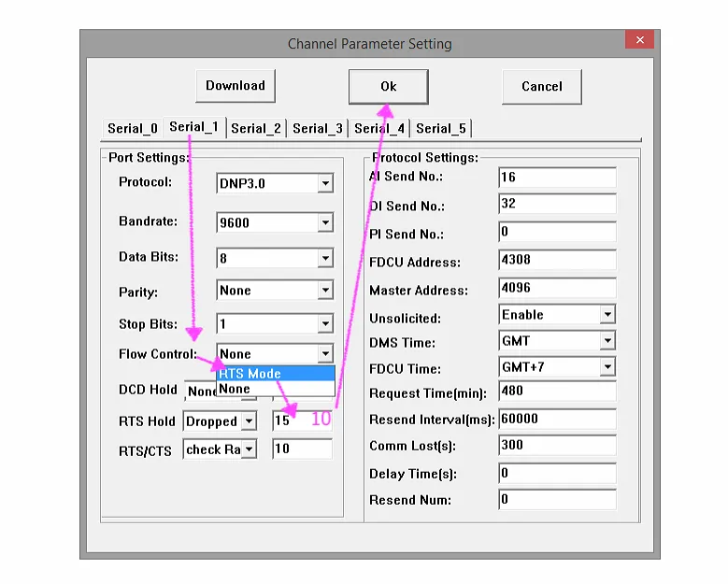
Task: Open the Serial_2 tab
Action: click(256, 129)
